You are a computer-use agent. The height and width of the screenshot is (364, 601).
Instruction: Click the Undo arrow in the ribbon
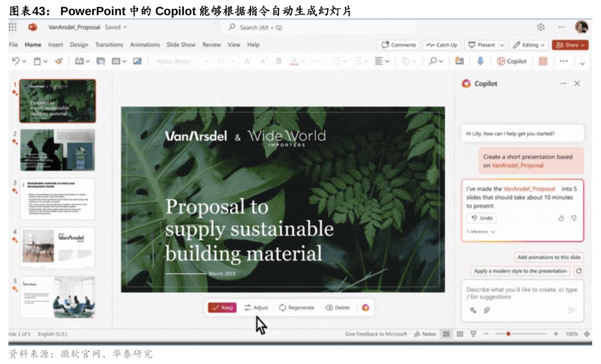point(16,61)
